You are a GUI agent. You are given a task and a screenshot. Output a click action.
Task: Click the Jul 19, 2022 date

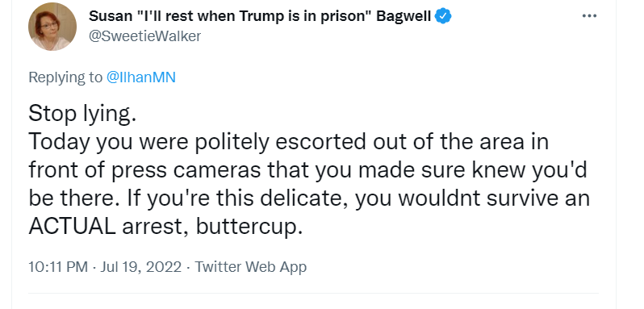point(141,267)
